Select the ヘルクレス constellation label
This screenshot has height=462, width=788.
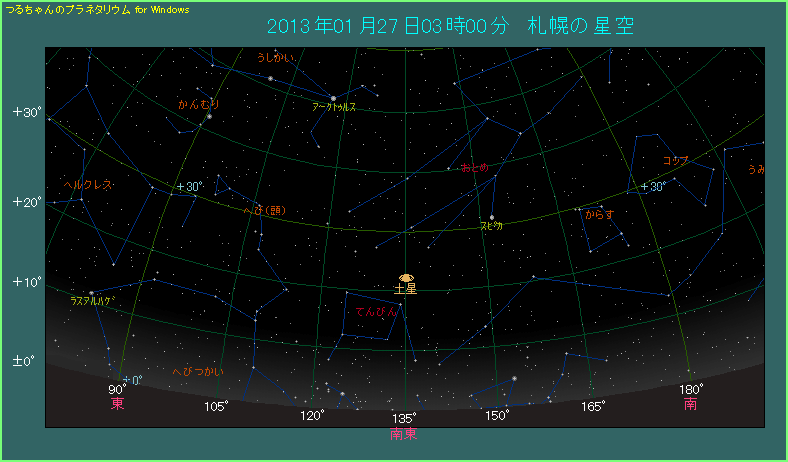point(88,185)
